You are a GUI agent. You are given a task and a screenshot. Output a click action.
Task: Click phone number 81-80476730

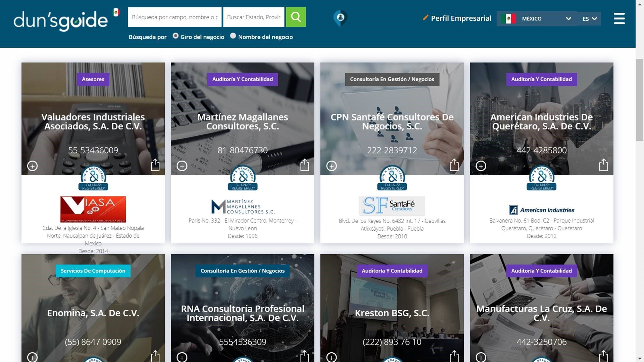coord(243,150)
